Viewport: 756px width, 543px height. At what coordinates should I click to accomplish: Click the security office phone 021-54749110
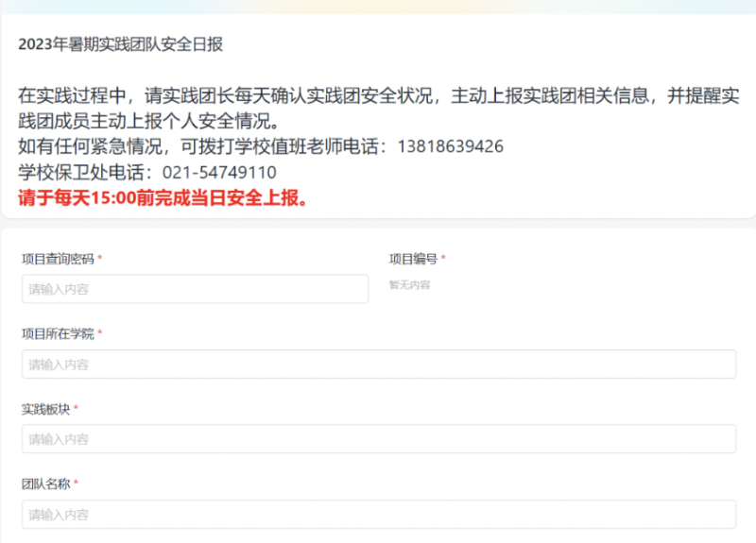coord(219,173)
